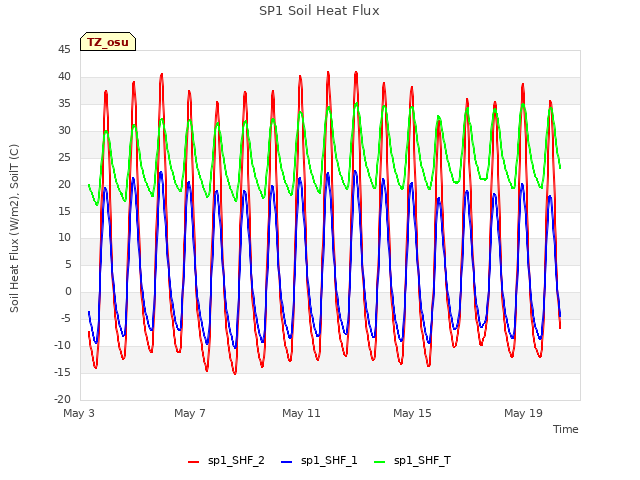Click the May 11 x-axis tick label

(301, 413)
